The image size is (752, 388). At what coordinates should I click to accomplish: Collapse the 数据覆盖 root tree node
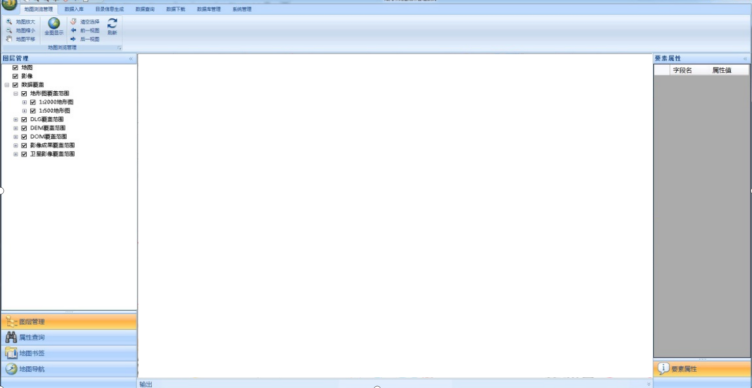coord(7,85)
